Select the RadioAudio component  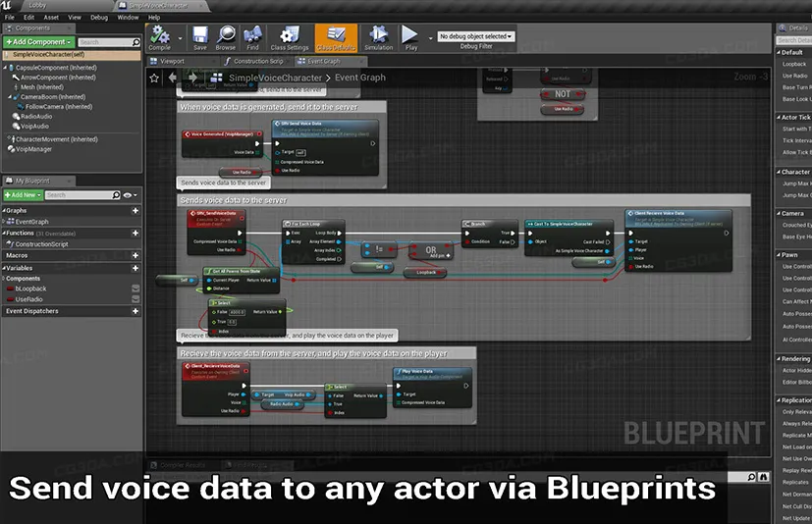point(36,117)
